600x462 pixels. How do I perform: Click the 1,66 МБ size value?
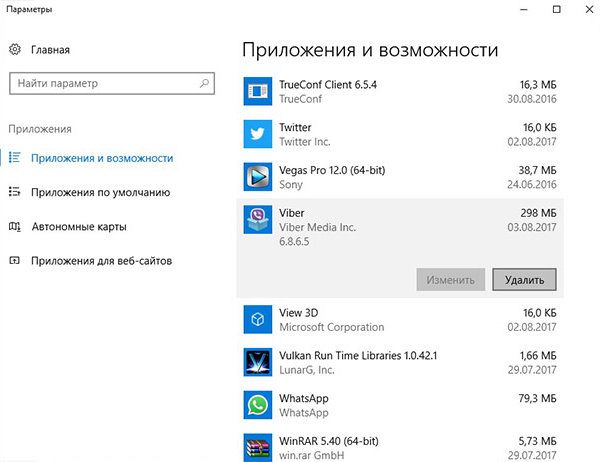[538, 356]
